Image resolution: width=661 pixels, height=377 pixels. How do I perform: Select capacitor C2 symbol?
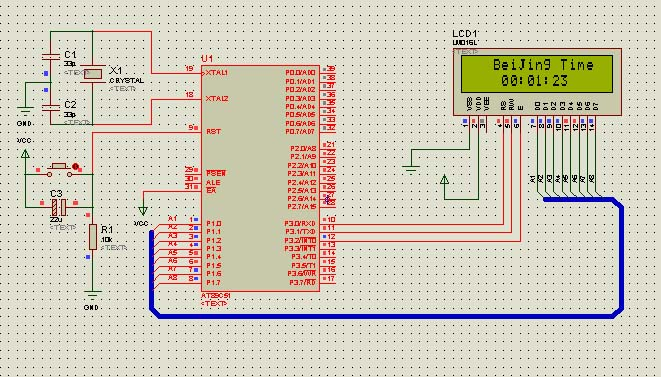pos(51,108)
